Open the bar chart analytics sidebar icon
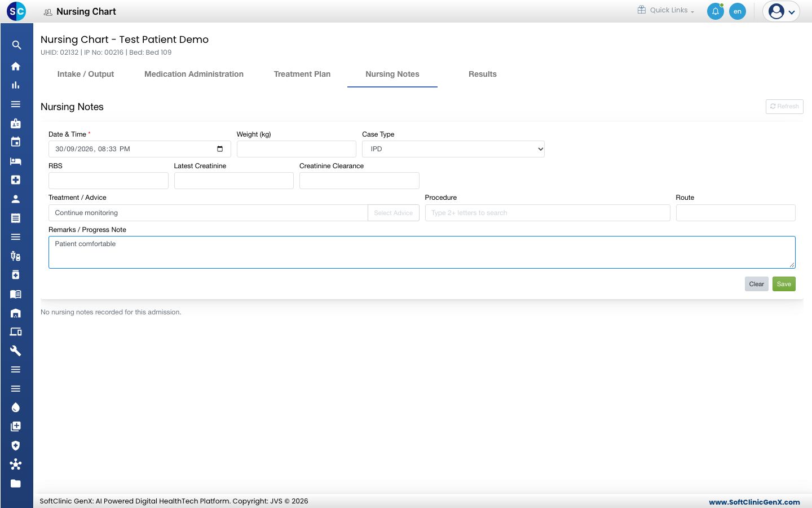812x508 pixels. click(x=16, y=85)
